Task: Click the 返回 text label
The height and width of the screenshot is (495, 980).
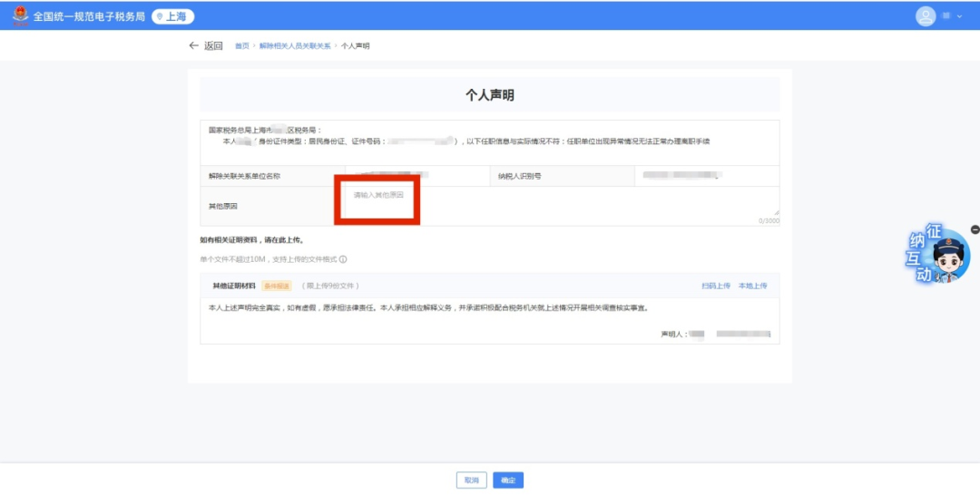Action: coord(213,45)
